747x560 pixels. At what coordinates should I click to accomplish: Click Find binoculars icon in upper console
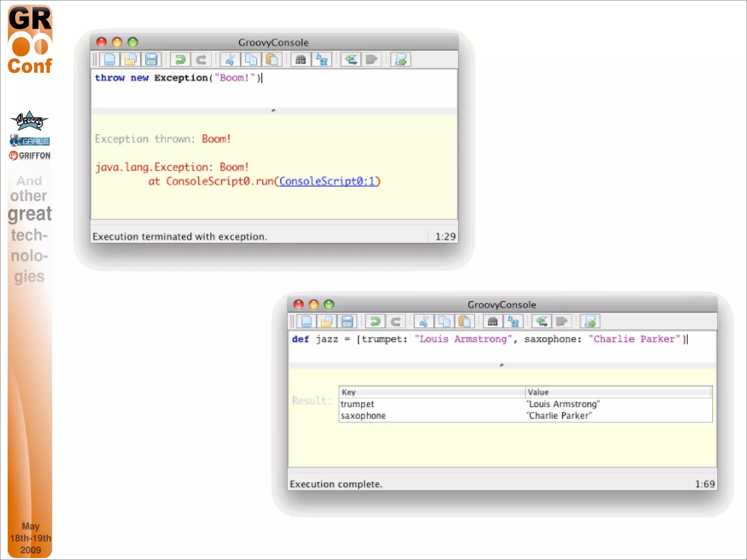[301, 59]
